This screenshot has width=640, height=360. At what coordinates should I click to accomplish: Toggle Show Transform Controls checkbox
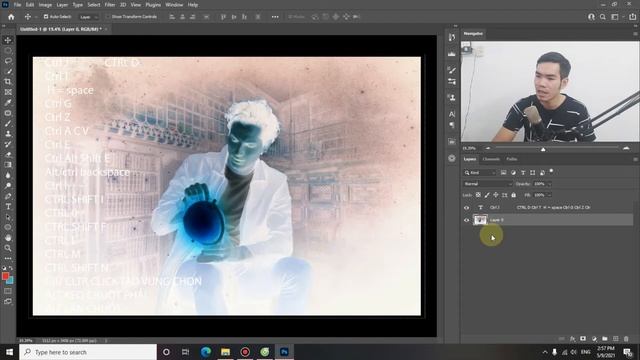(108, 17)
